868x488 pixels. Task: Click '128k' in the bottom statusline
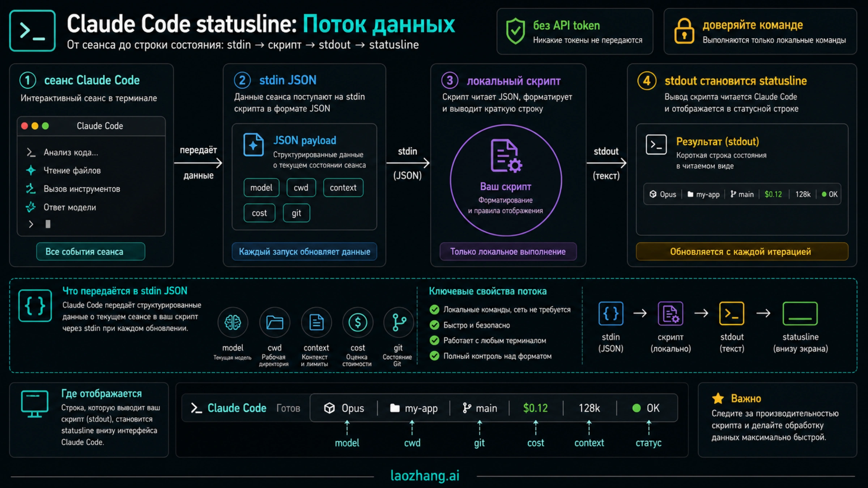click(589, 408)
